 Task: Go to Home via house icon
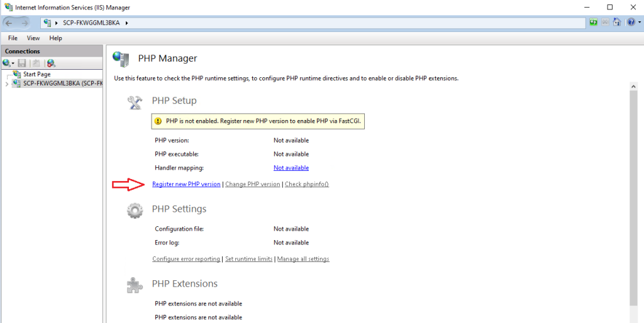pos(616,23)
